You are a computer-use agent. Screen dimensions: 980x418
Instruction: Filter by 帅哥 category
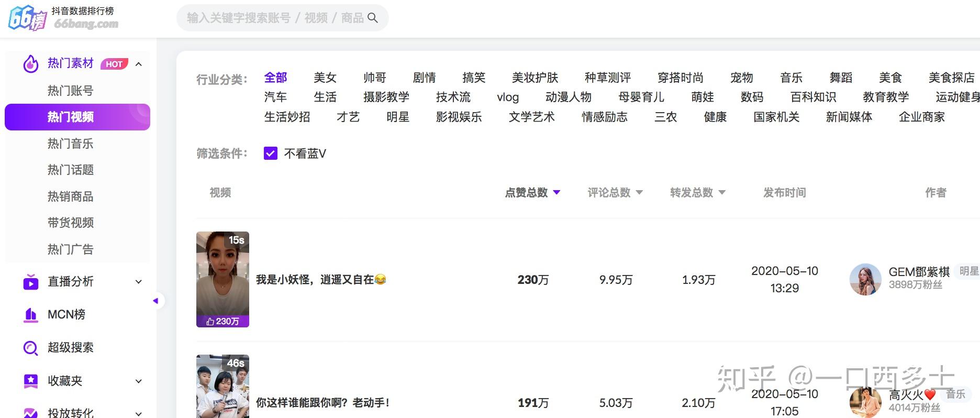[375, 78]
